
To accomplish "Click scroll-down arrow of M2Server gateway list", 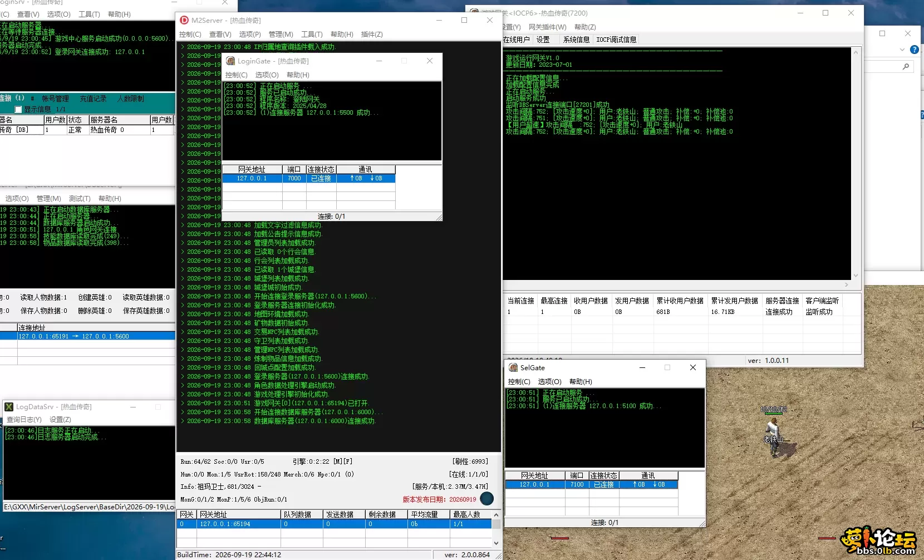I will pyautogui.click(x=496, y=543).
